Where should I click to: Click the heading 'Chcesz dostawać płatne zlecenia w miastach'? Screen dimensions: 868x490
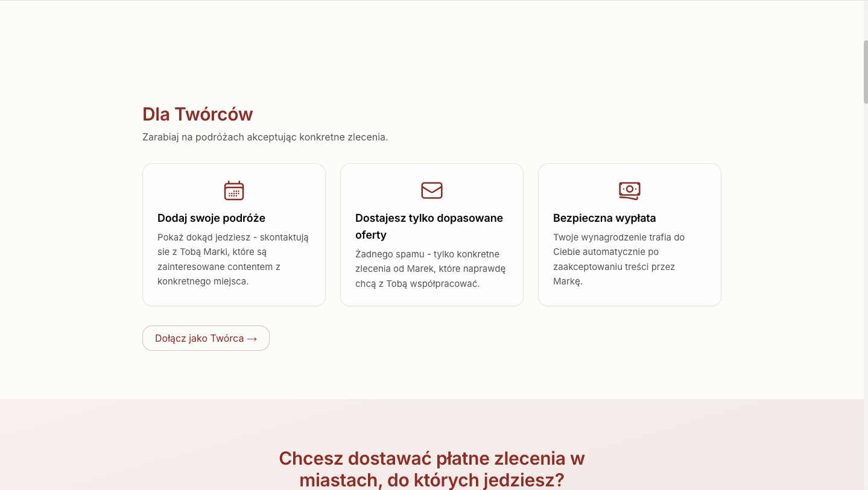(x=431, y=469)
